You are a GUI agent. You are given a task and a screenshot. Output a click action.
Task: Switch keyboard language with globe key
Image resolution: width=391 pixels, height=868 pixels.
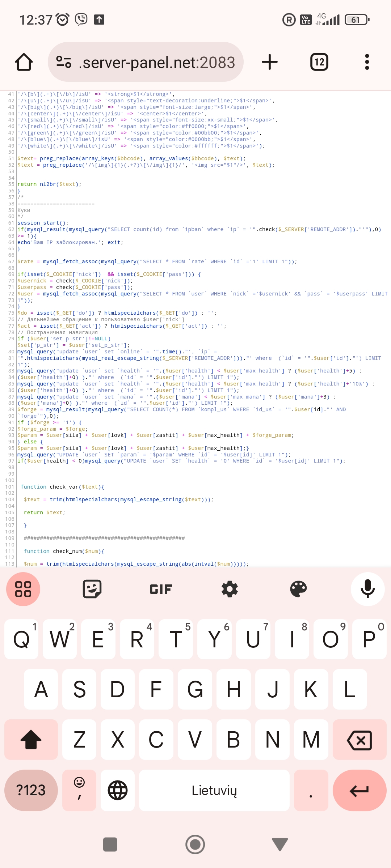[x=118, y=790]
